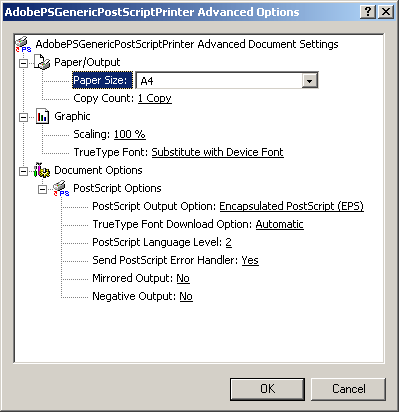The height and width of the screenshot is (412, 399).
Task: Select the Scaling label
Action: tap(92, 134)
